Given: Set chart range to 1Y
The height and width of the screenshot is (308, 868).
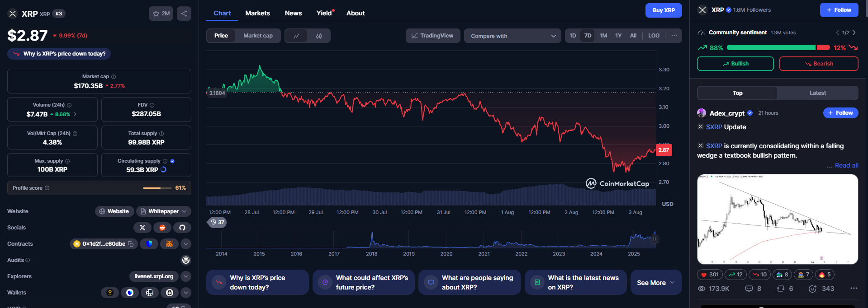Looking at the screenshot, I should tap(618, 36).
